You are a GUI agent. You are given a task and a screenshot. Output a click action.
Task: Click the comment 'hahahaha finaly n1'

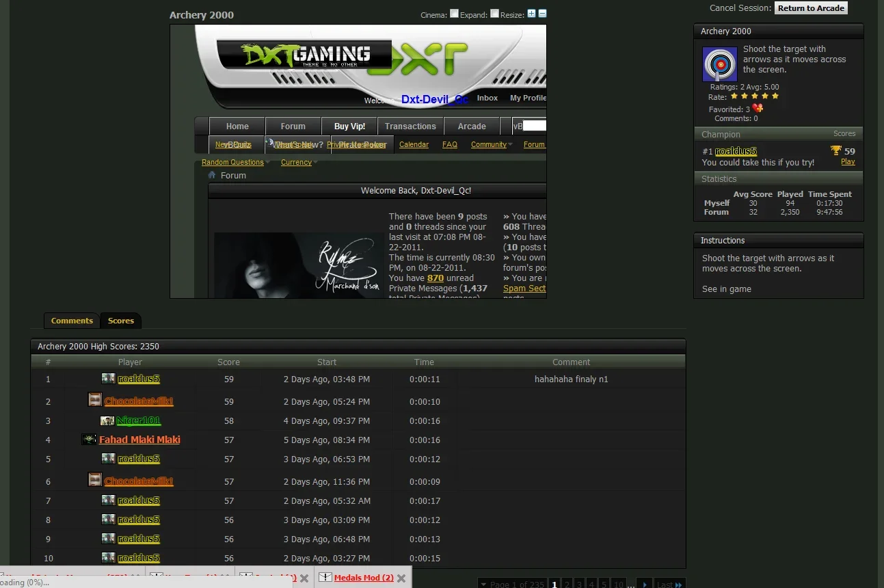click(571, 379)
